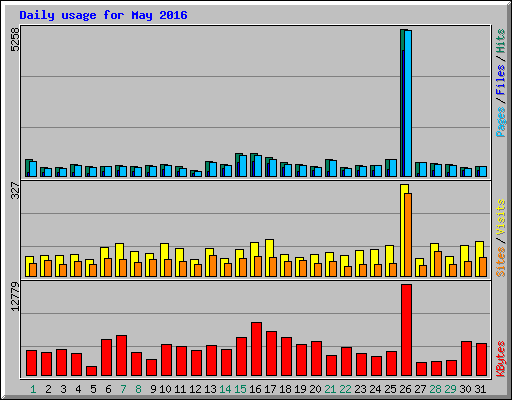
Task: Click the day 1 red KBytes bar
Action: (31, 363)
